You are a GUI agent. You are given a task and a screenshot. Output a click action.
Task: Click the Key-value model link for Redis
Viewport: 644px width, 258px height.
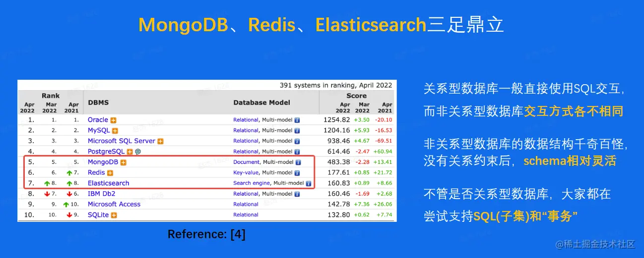pos(246,173)
